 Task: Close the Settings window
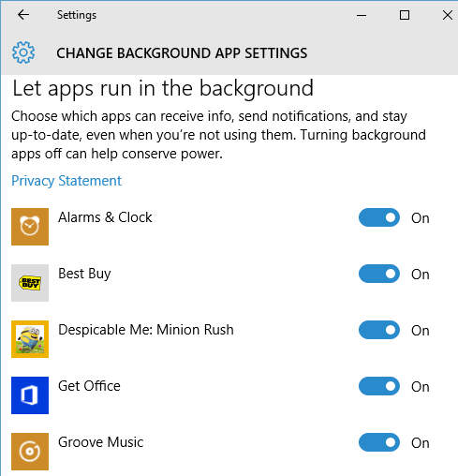448,15
